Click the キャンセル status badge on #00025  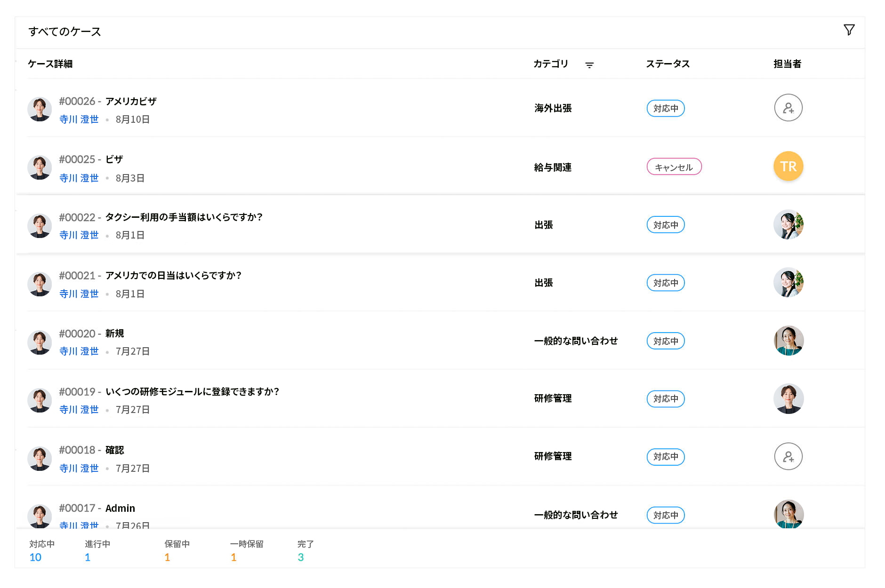(674, 167)
